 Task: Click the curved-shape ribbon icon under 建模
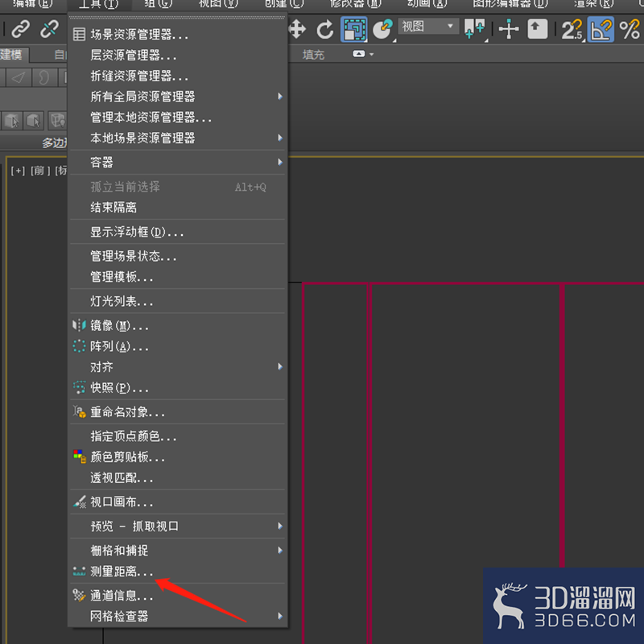click(x=43, y=77)
